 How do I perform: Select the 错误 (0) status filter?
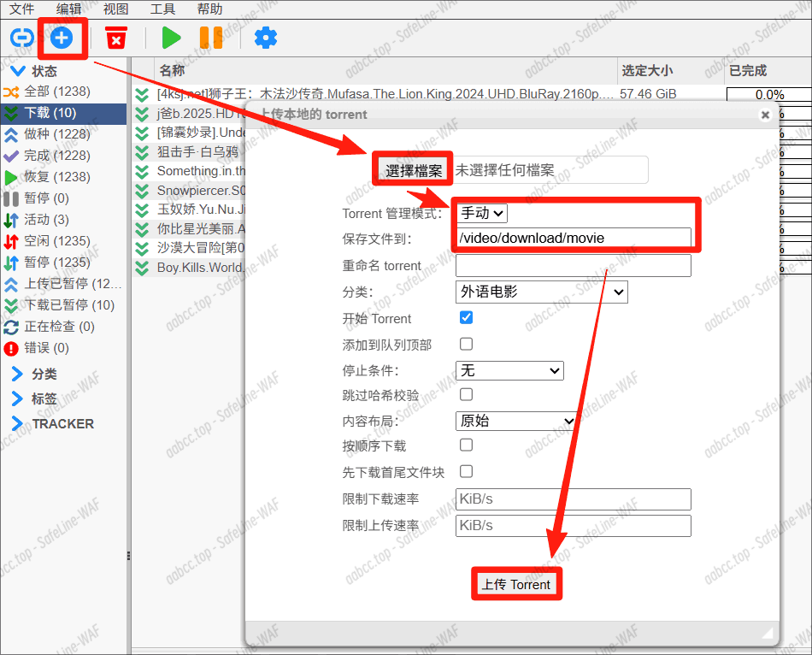pos(63,348)
